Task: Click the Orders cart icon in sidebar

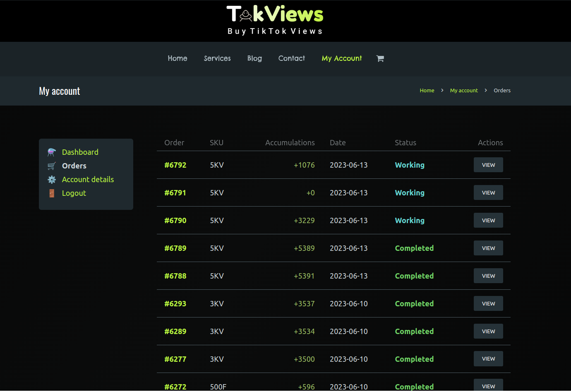Action: [52, 166]
